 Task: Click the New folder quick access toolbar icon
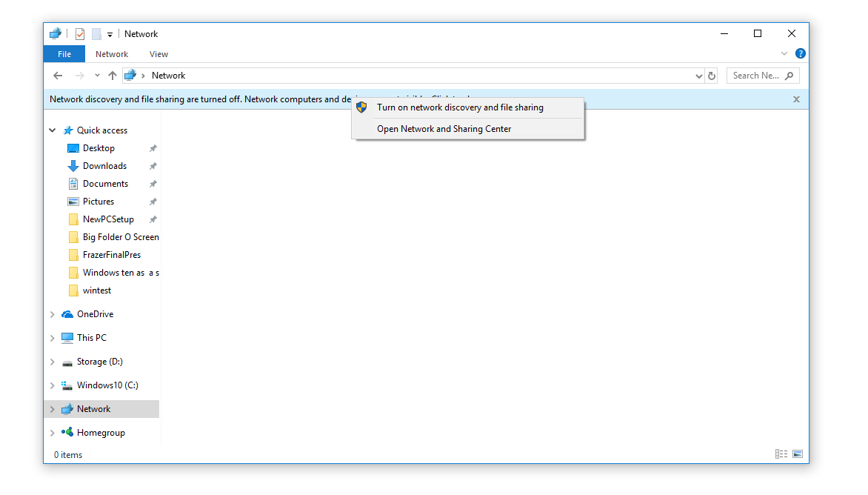tap(96, 34)
